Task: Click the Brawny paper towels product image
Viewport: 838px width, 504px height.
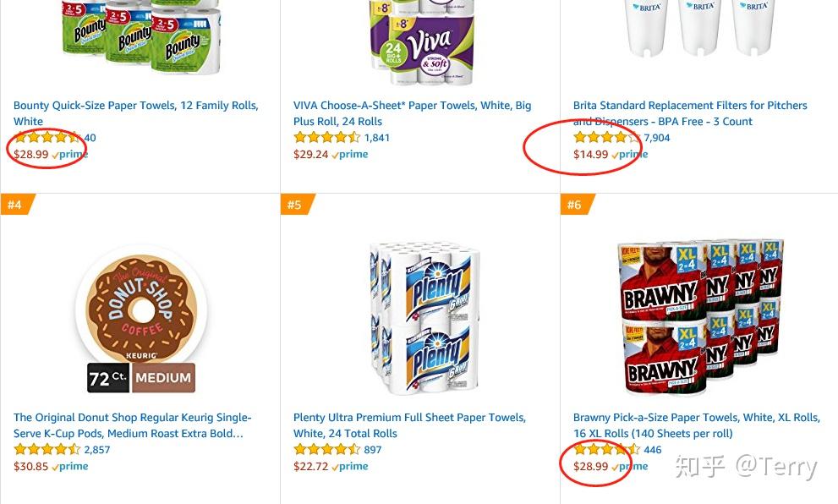Action: click(x=699, y=317)
